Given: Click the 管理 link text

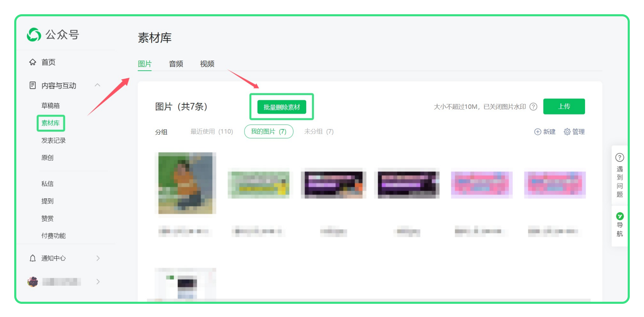Looking at the screenshot, I should (578, 132).
